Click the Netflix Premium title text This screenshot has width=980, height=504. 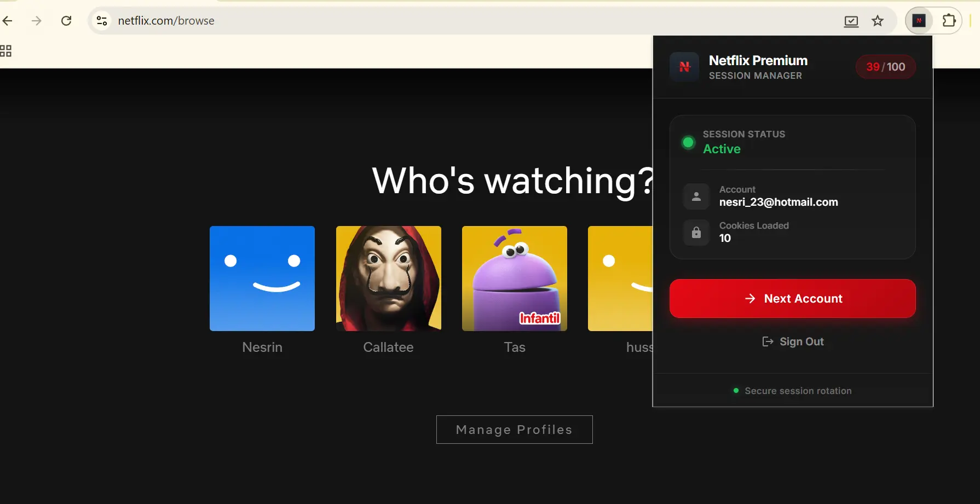click(x=758, y=60)
